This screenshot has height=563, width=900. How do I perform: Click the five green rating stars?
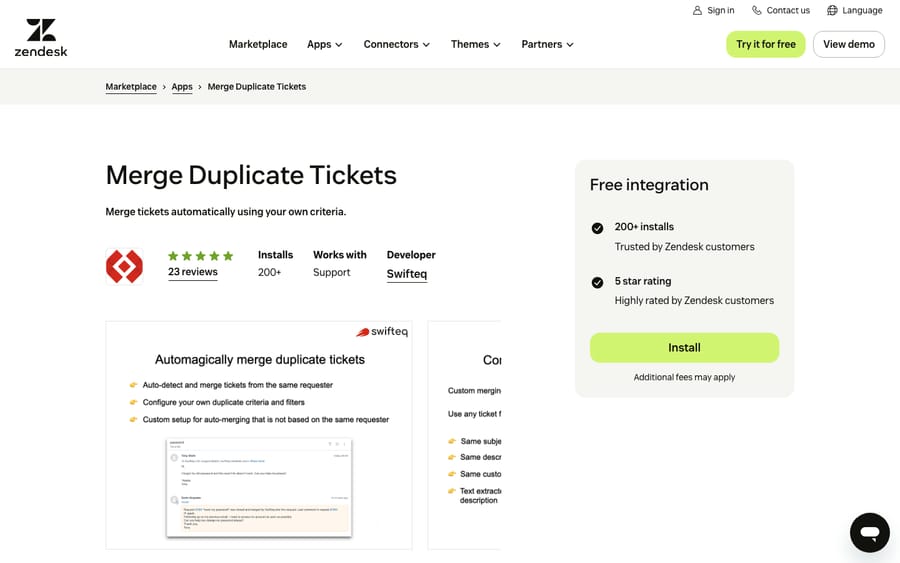(x=200, y=256)
